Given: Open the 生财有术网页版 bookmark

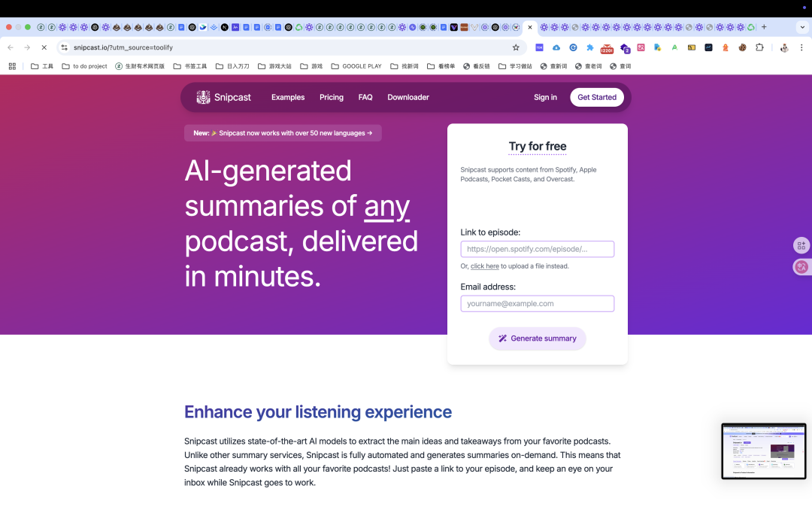Looking at the screenshot, I should click(x=140, y=66).
